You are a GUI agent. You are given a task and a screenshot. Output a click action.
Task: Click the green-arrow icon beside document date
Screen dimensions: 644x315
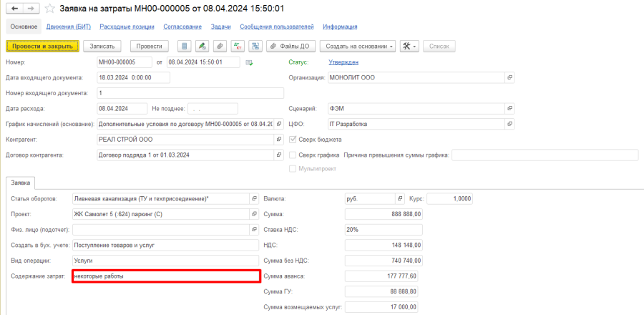click(x=249, y=62)
